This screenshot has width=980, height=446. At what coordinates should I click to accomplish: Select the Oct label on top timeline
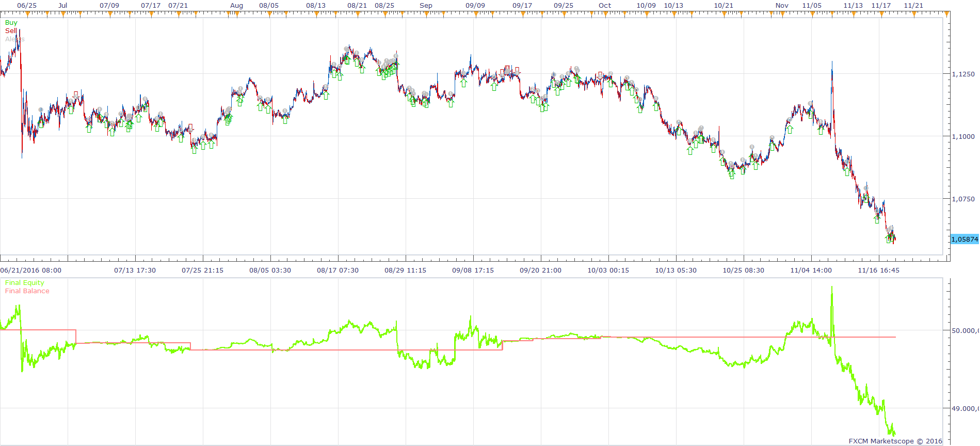point(605,6)
